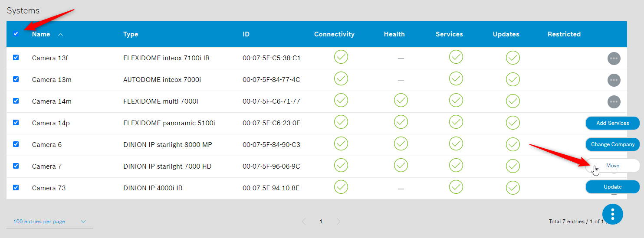Sort table by the Type column header
The height and width of the screenshot is (238, 644).
(131, 34)
